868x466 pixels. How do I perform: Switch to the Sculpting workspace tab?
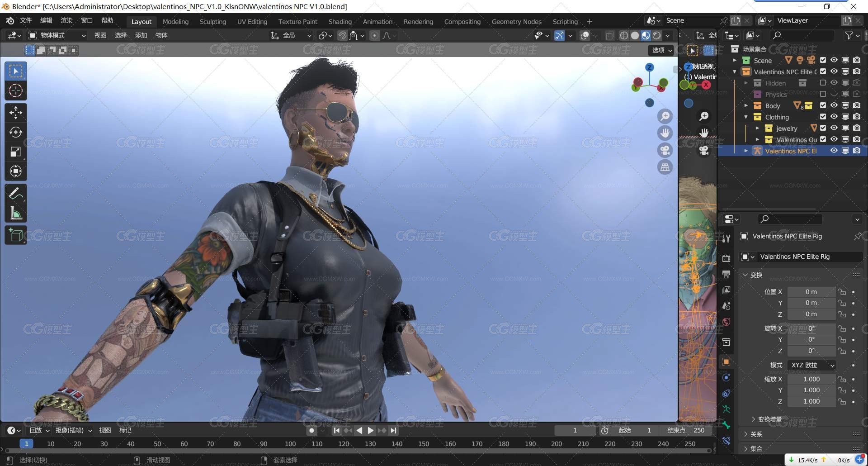pyautogui.click(x=213, y=21)
